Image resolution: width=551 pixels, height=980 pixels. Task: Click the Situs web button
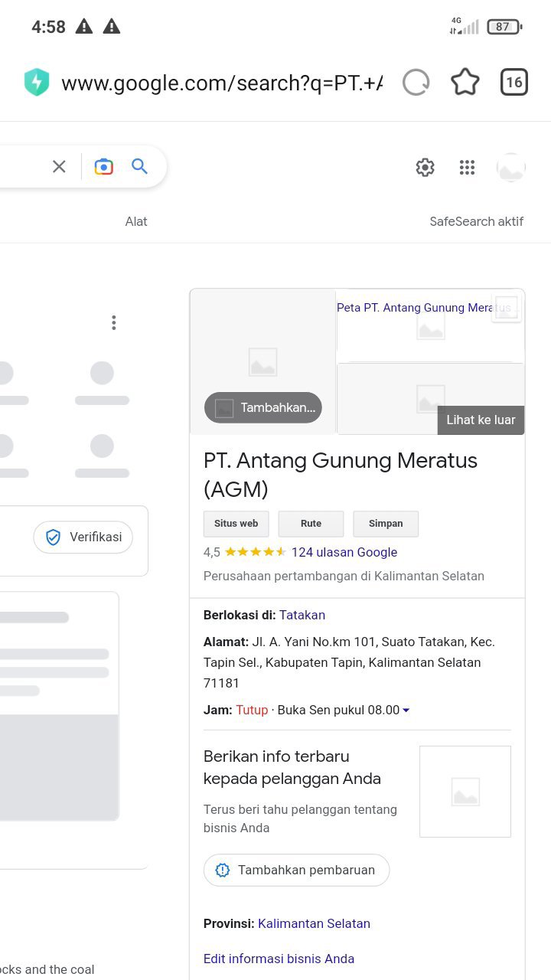coord(236,524)
